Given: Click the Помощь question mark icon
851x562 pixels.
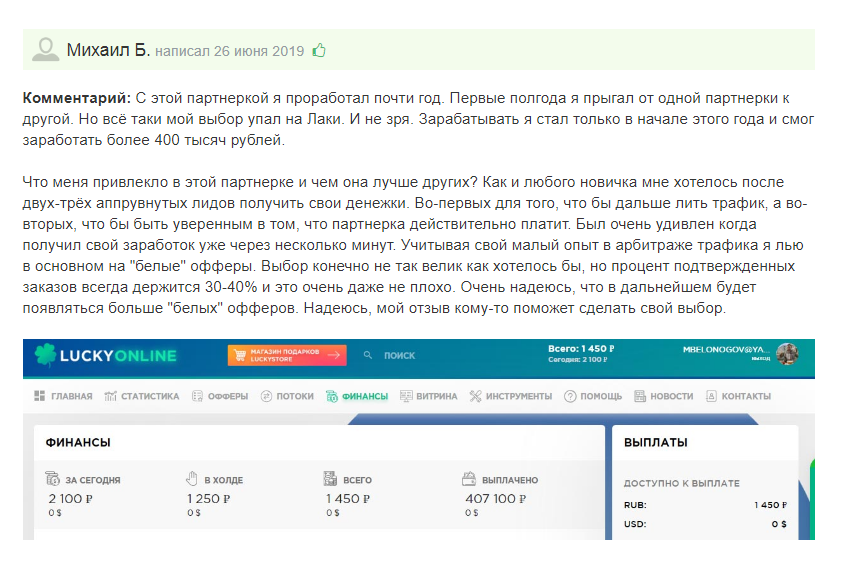Looking at the screenshot, I should (570, 397).
